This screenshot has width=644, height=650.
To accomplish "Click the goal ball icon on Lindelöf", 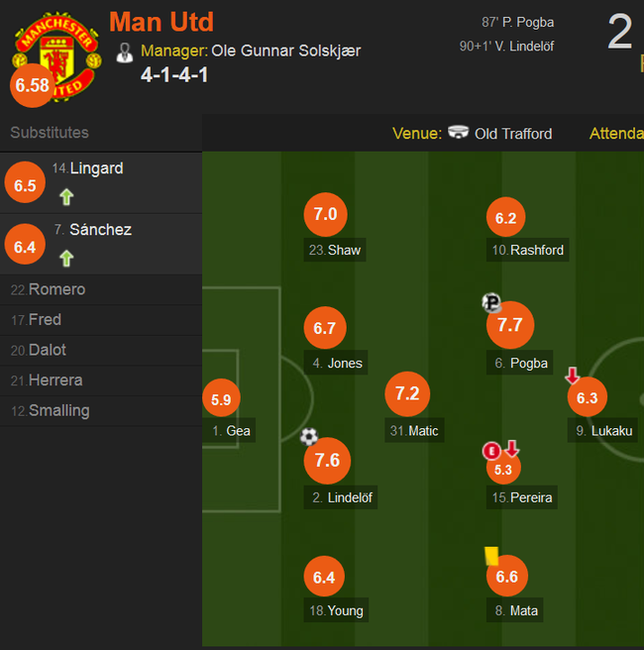I will [309, 437].
